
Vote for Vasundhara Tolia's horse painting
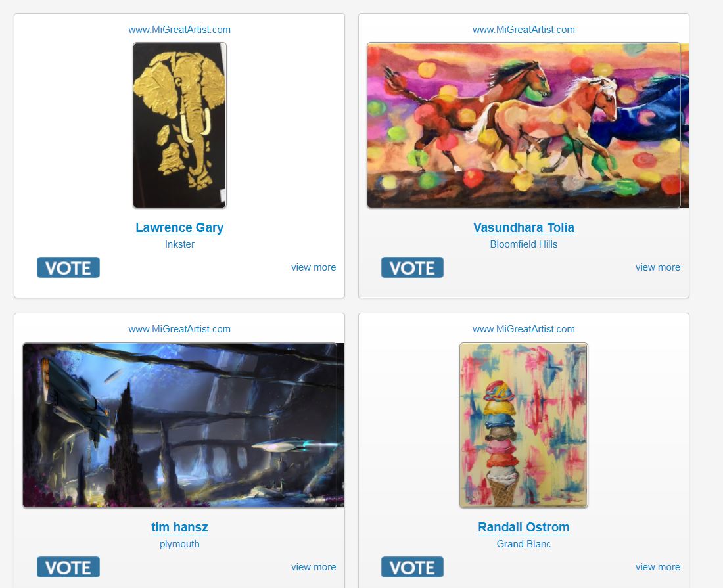click(x=412, y=267)
